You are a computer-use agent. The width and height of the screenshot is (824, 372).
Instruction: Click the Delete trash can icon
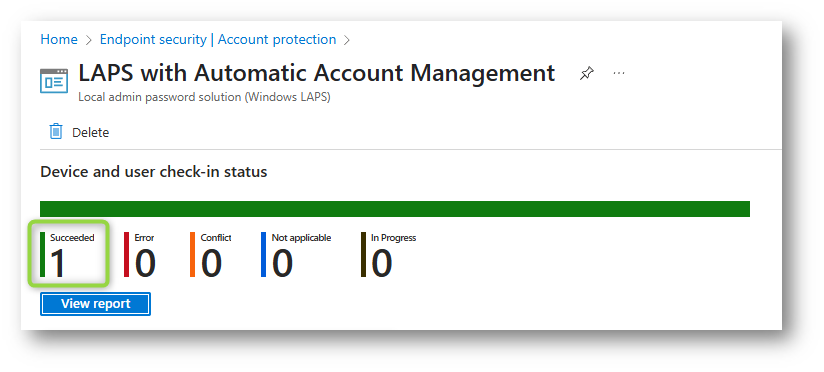[x=56, y=131]
